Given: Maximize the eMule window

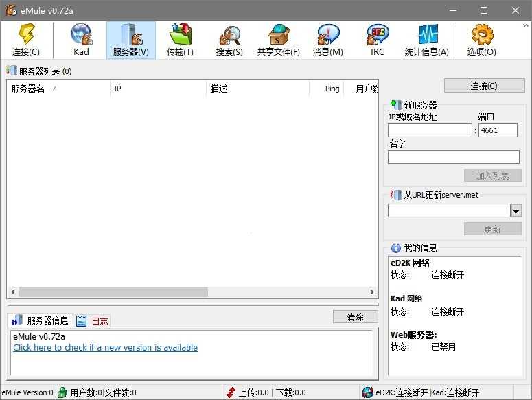Looking at the screenshot, I should tap(484, 10).
